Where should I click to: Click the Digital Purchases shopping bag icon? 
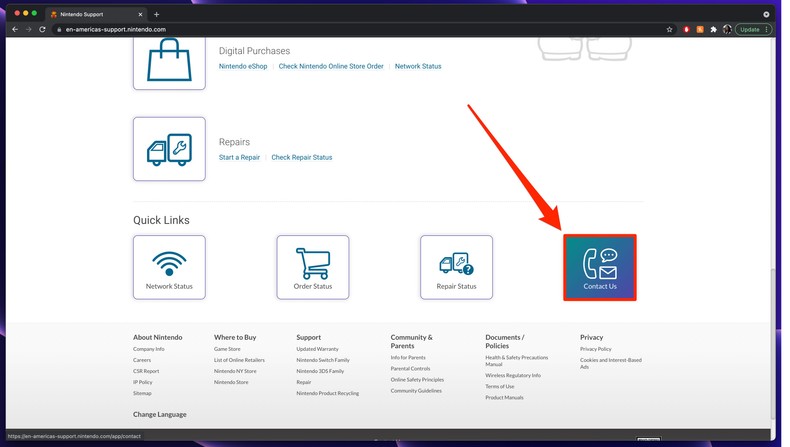(x=169, y=60)
